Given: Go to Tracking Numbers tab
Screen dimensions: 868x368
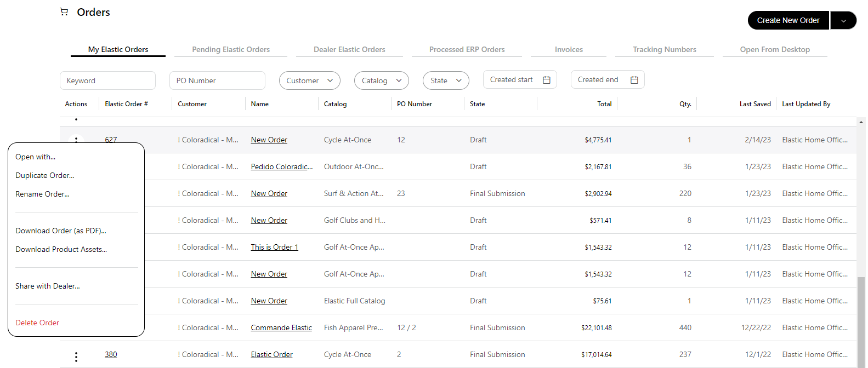Looking at the screenshot, I should click(664, 49).
